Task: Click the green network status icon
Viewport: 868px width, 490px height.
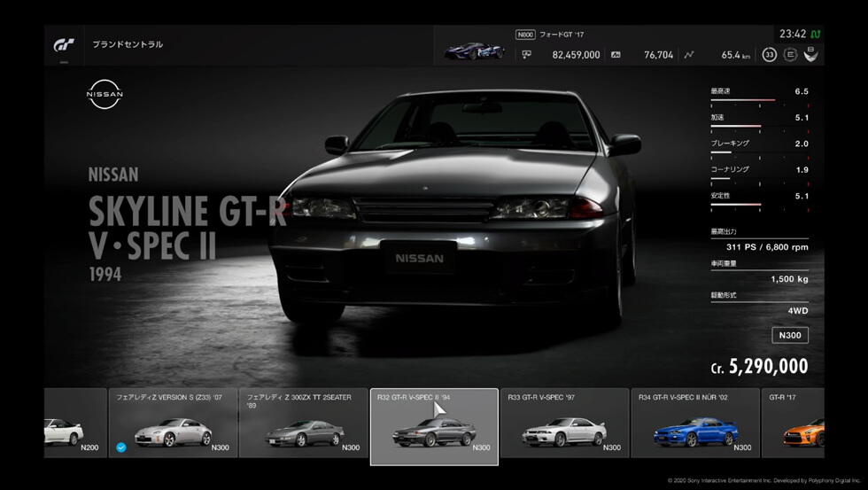Action: (816, 35)
